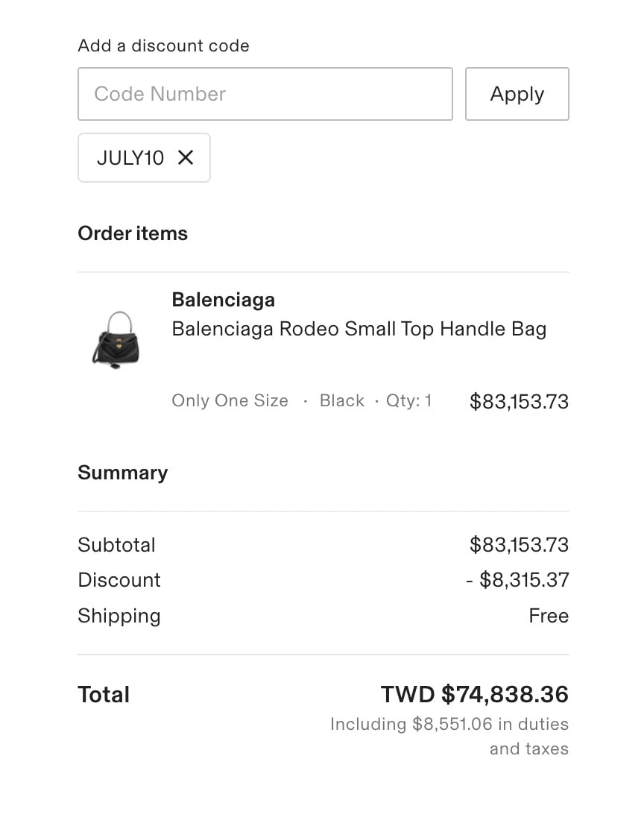Click the Only One Size label

[230, 400]
